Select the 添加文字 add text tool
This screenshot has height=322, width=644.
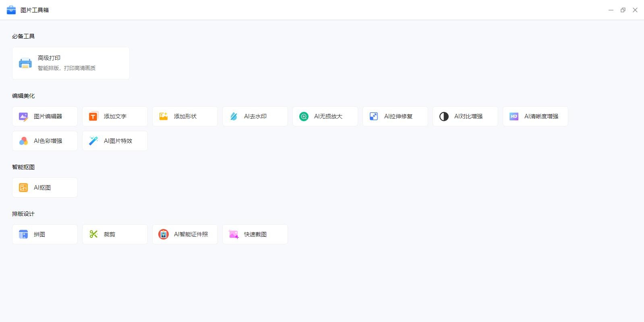(115, 116)
